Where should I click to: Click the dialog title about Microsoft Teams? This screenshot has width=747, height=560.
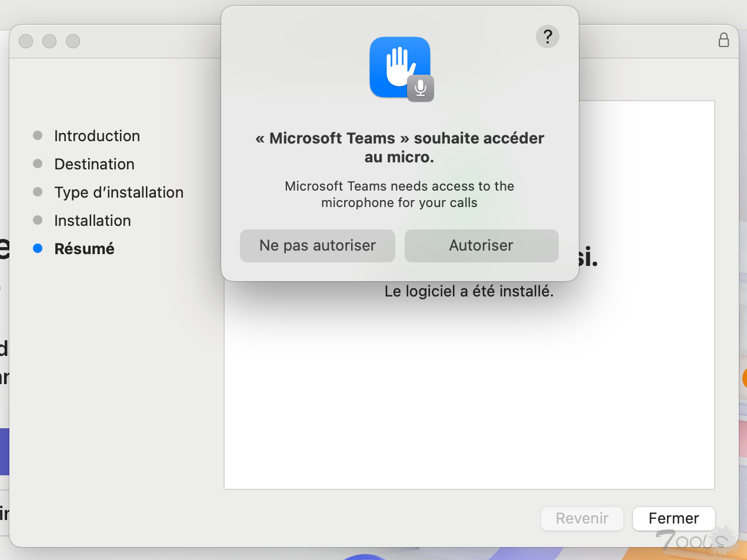[x=400, y=148]
